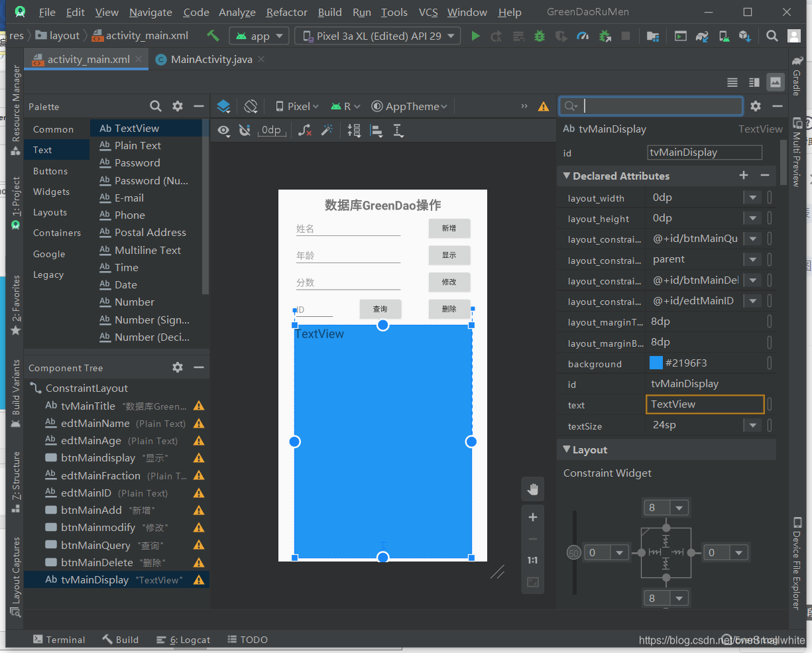Activate the pan hand tool
812x653 pixels.
533,490
